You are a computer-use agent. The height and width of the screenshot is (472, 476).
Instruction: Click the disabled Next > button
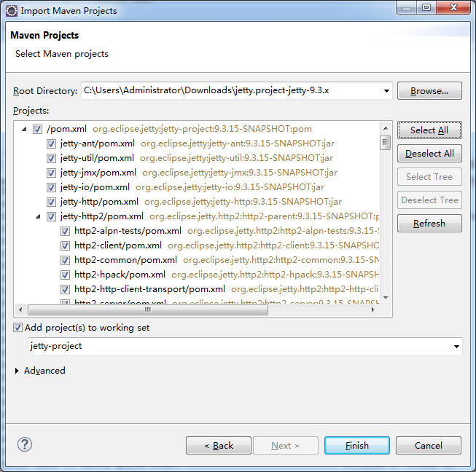click(286, 445)
